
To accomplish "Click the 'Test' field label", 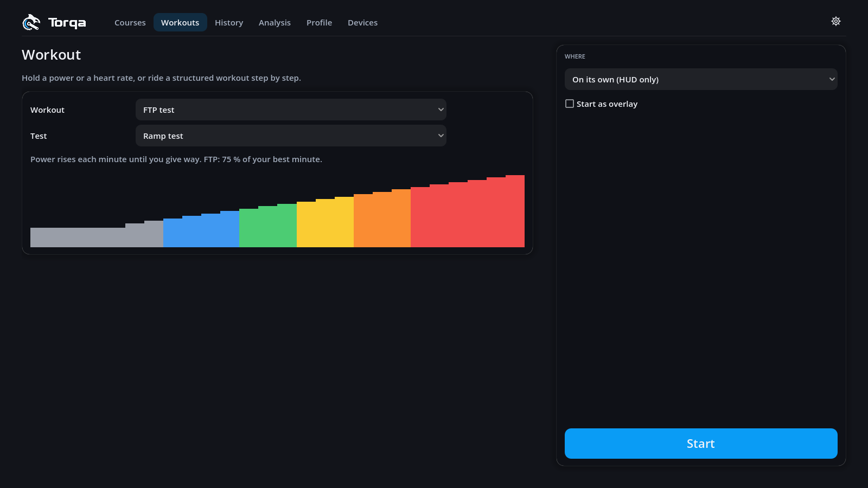I will tap(39, 136).
